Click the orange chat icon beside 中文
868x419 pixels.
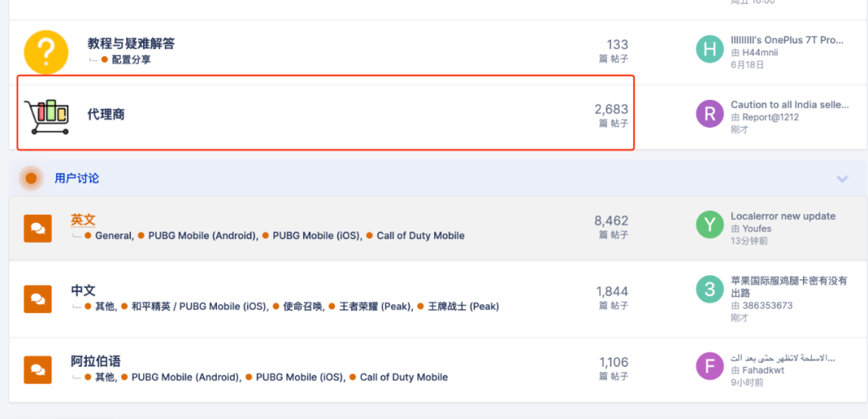point(38,299)
